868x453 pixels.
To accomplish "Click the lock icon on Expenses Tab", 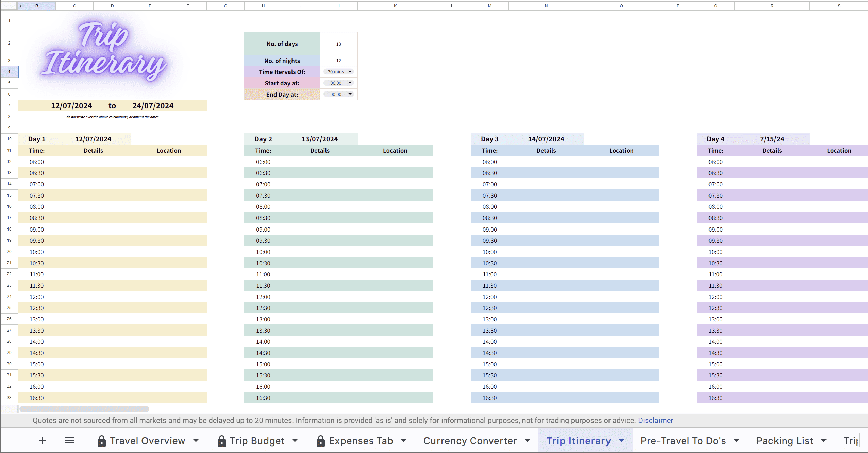I will tap(320, 441).
